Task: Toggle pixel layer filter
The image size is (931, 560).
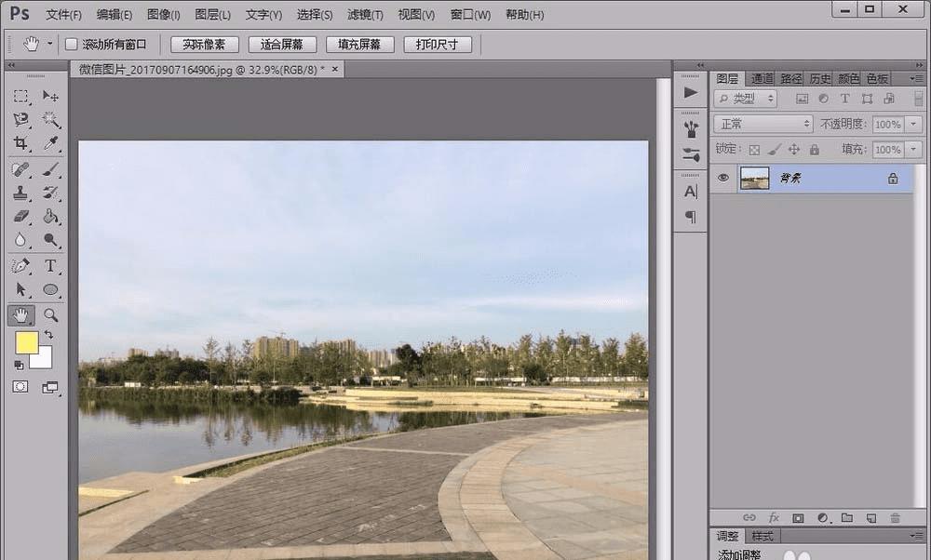Action: (802, 99)
